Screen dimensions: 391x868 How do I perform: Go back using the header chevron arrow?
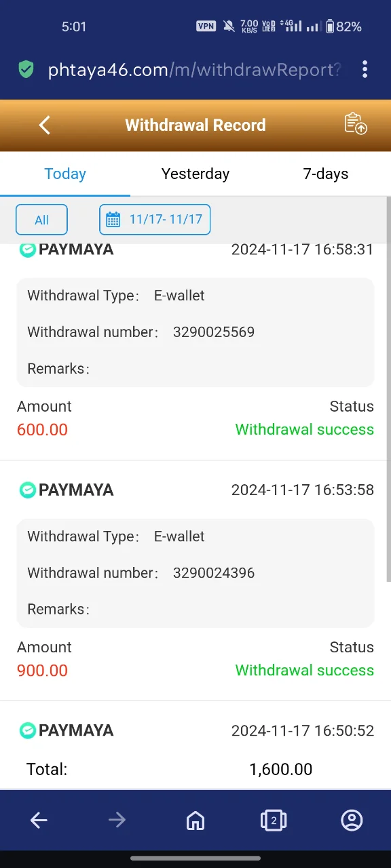click(x=45, y=125)
